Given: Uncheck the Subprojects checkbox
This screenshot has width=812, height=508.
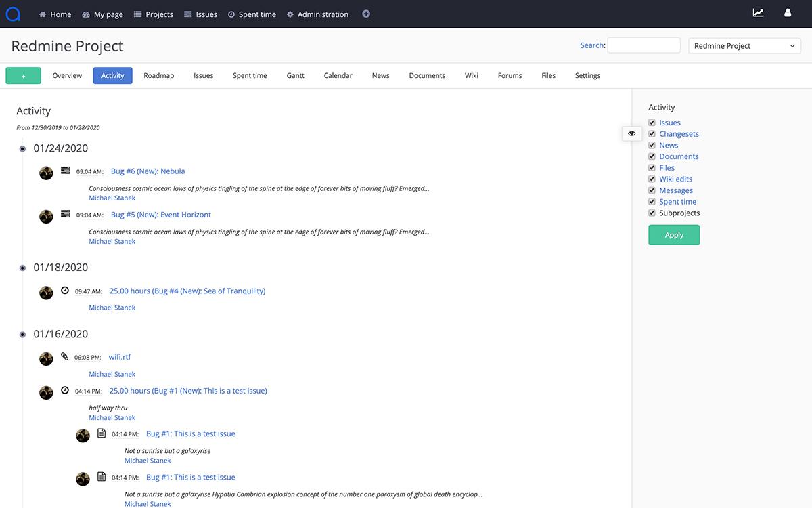Looking at the screenshot, I should pyautogui.click(x=652, y=213).
